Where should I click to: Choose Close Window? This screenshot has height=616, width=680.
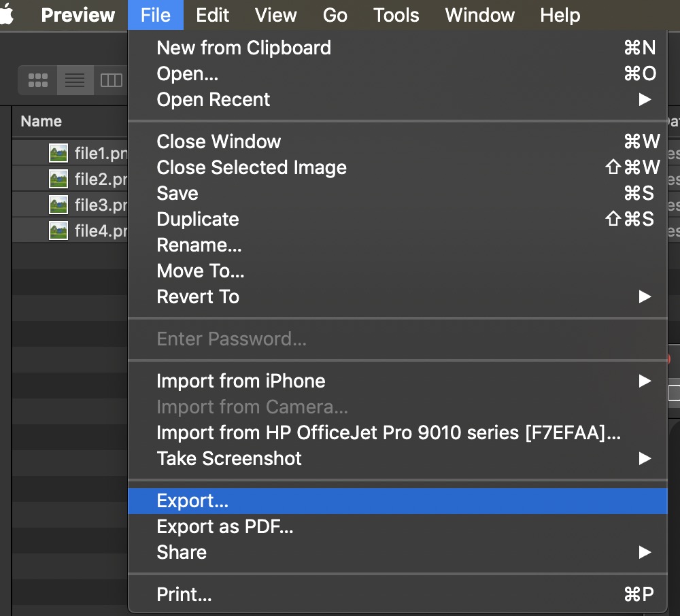tap(398, 141)
